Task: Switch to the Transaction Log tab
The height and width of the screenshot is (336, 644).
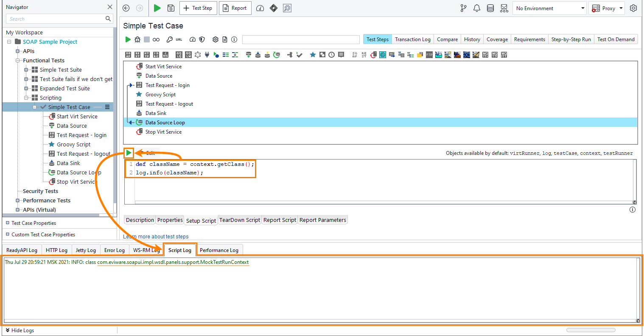Action: tap(412, 39)
